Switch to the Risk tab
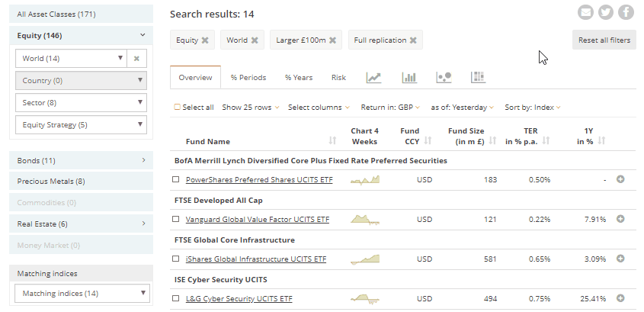 338,77
